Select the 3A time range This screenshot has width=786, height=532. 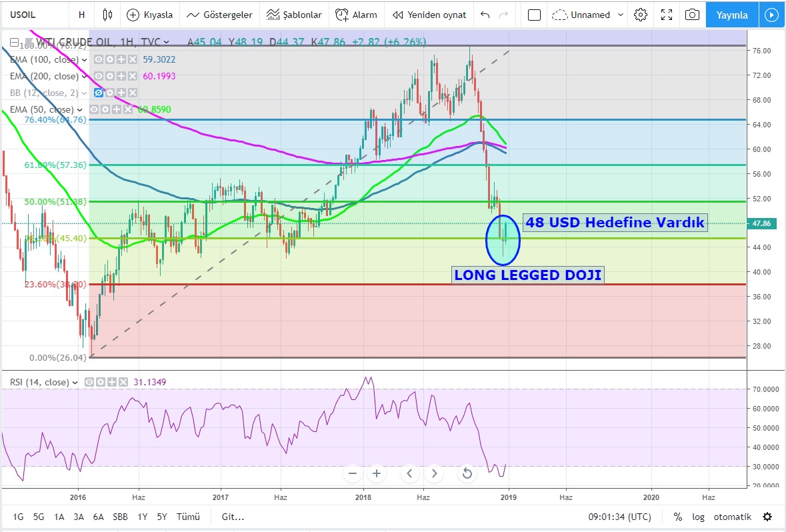(x=79, y=517)
